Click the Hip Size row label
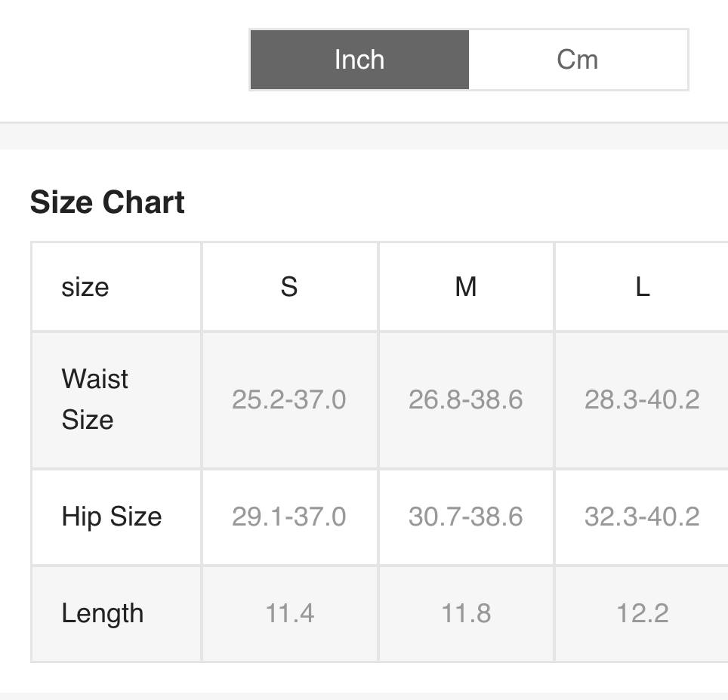The width and height of the screenshot is (728, 700). coord(112,517)
